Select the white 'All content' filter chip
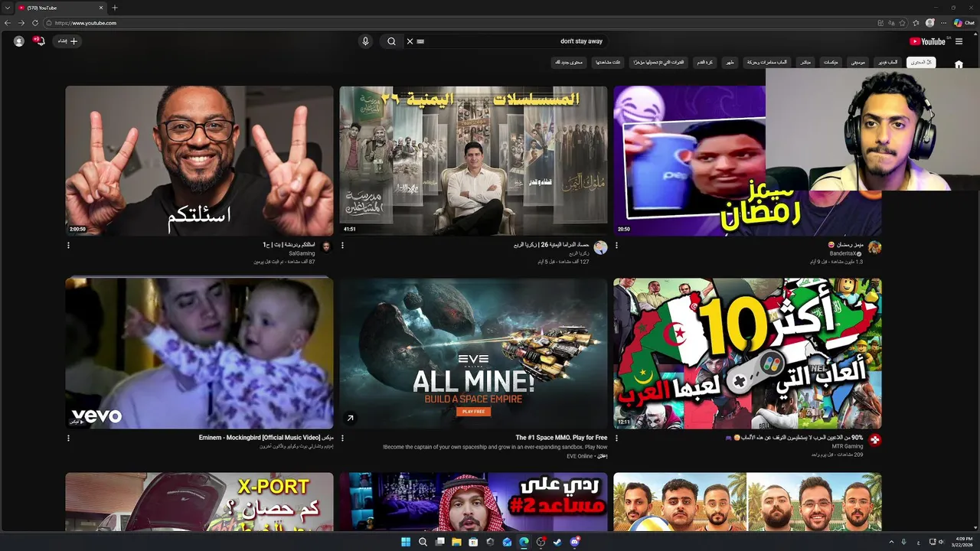980x551 pixels. click(920, 62)
